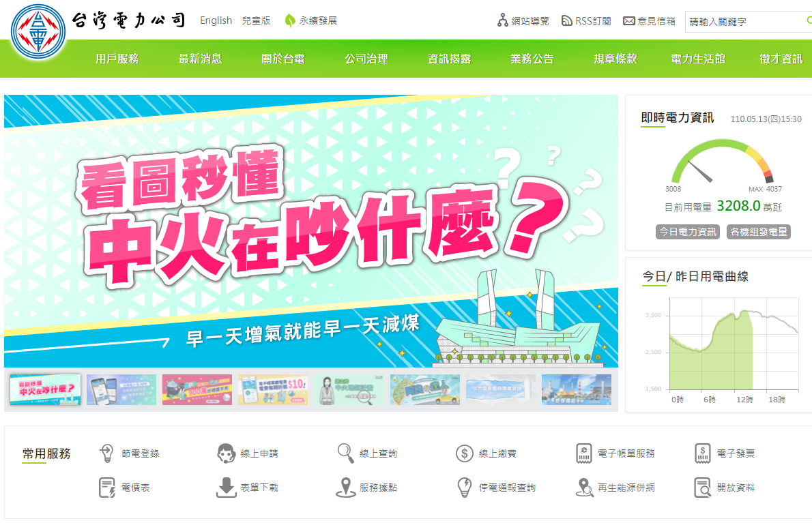
Task: Click the 電子帳單服務 bill icon
Action: [584, 453]
